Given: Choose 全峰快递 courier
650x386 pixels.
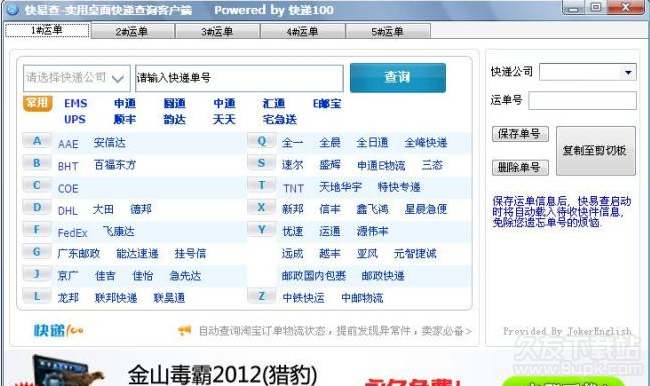Looking at the screenshot, I should coord(426,143).
